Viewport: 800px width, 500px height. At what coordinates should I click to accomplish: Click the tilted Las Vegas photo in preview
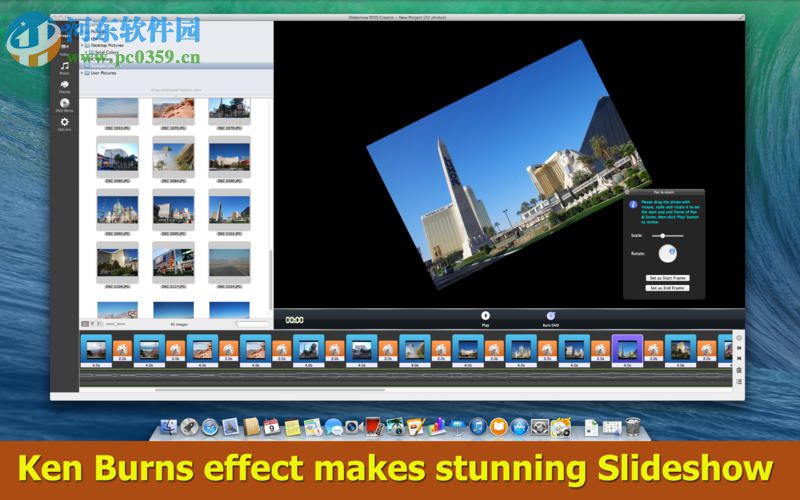pyautogui.click(x=509, y=164)
